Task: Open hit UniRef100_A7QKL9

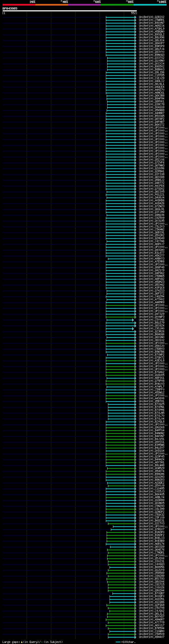Action: (x=152, y=29)
